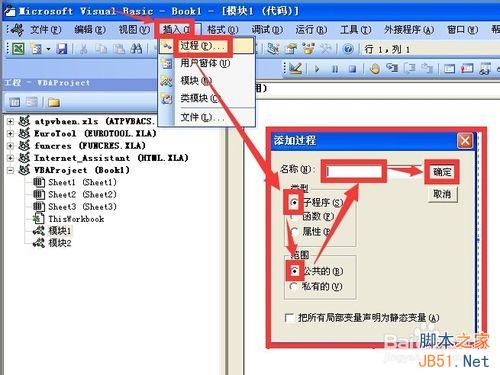Click the Step Out debug icon

427,68
